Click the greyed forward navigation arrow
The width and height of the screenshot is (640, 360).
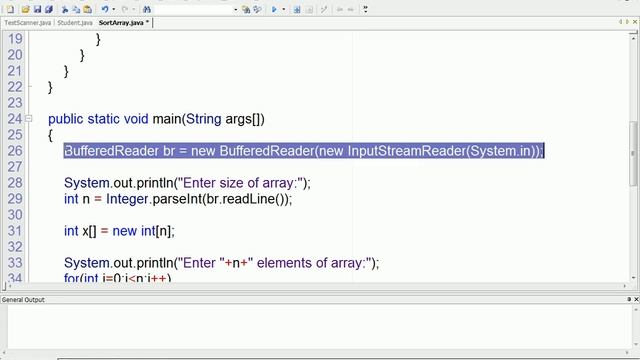coord(351,9)
